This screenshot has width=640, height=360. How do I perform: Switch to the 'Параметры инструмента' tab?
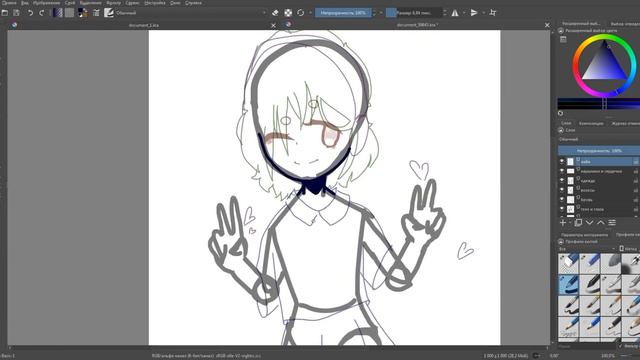(584, 235)
